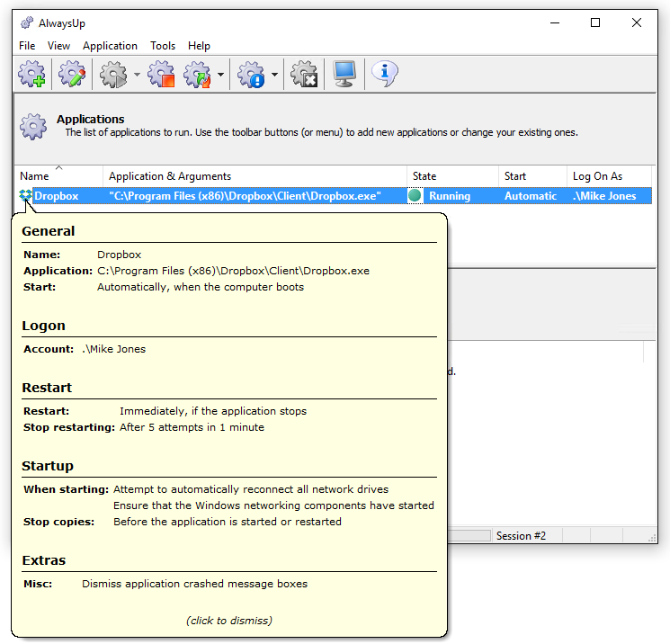670x644 pixels.
Task: Click 'Ensure that the Windows networking components have started'
Action: click(x=273, y=505)
